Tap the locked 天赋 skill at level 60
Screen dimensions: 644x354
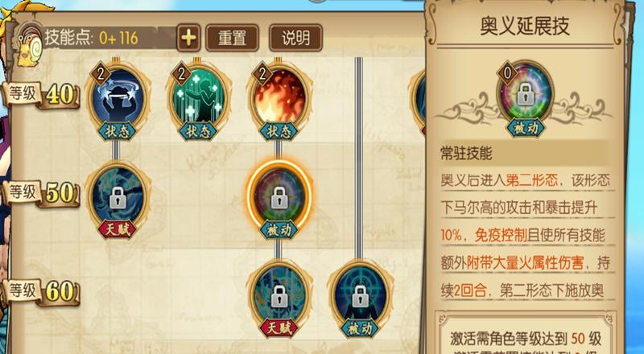(x=279, y=298)
